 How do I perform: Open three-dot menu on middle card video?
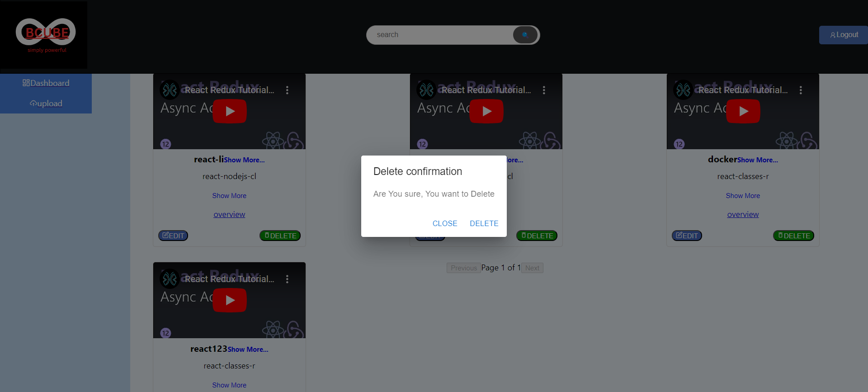(x=544, y=90)
